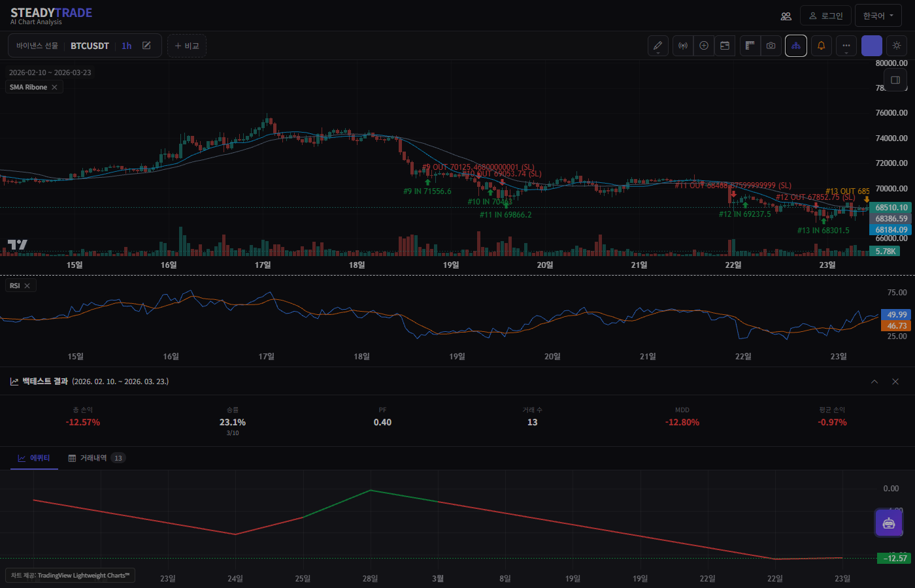Image resolution: width=915 pixels, height=588 pixels.
Task: Click the RSI value 49.99 label
Action: click(896, 314)
